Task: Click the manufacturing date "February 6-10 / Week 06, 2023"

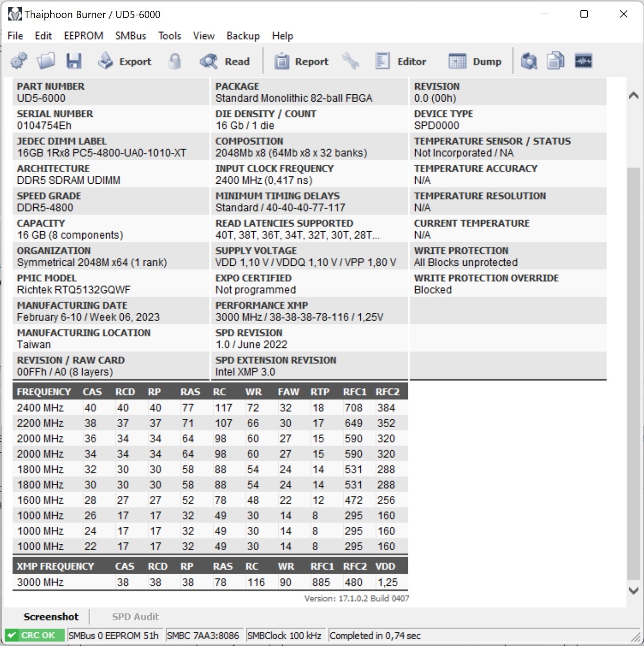Action: pyautogui.click(x=89, y=317)
